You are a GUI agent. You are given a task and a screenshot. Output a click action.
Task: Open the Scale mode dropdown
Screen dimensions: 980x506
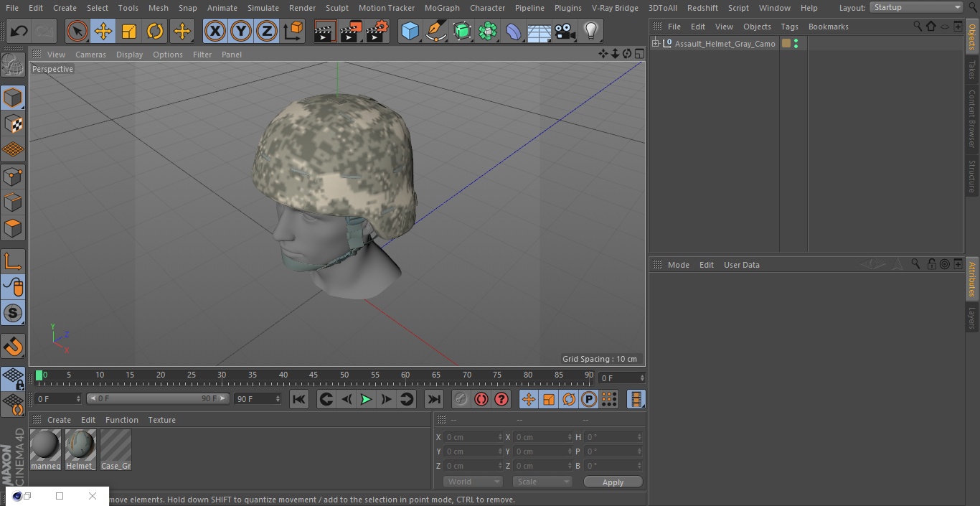pos(542,482)
